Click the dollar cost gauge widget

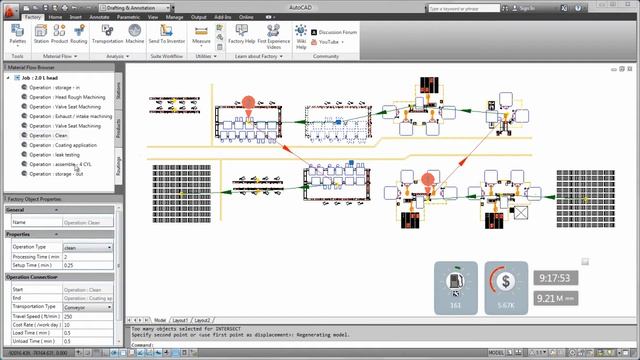[506, 288]
